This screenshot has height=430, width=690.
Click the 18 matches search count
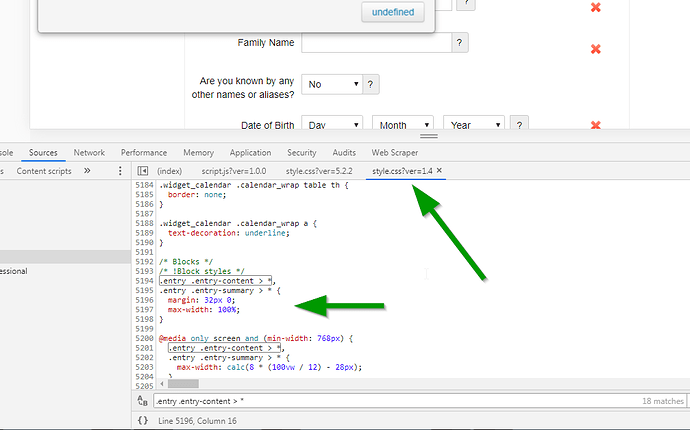[663, 401]
